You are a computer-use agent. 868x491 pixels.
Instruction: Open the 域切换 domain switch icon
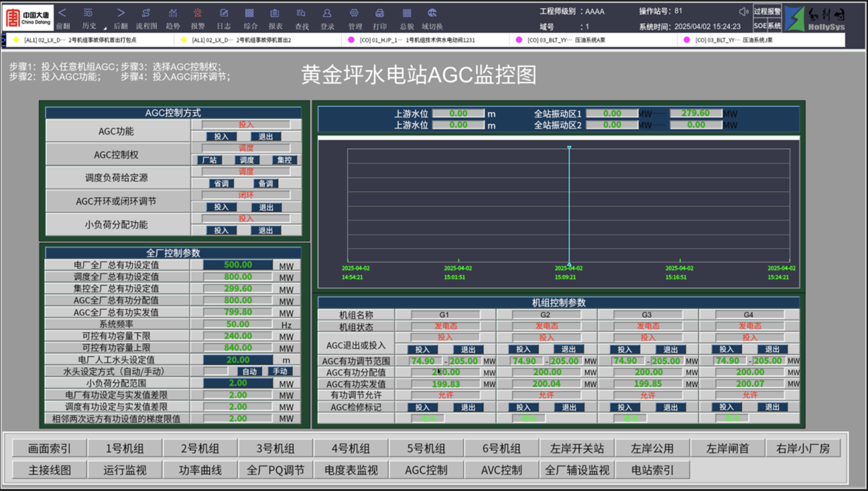tap(432, 14)
